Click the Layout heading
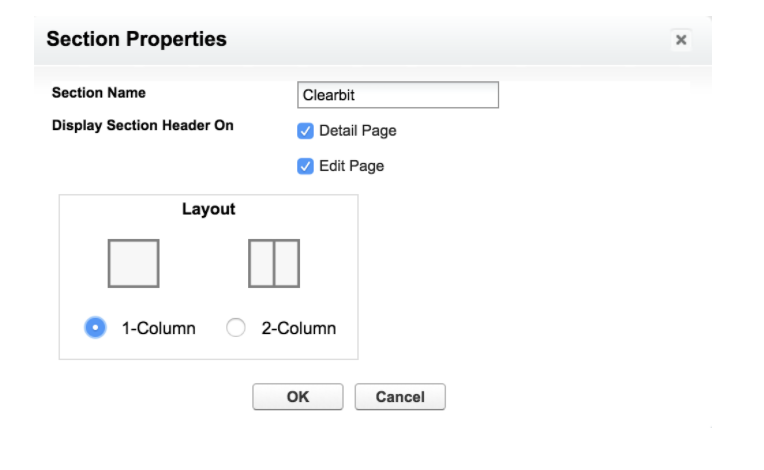The width and height of the screenshot is (764, 470). point(209,209)
